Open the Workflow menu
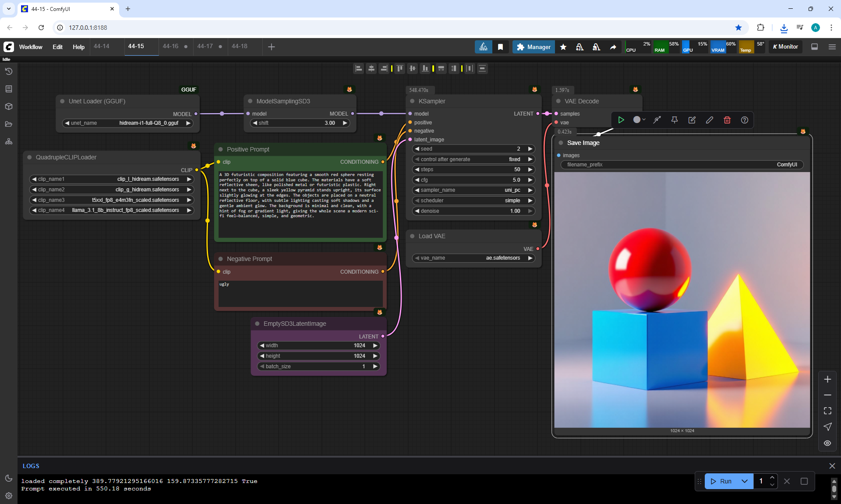841x504 pixels. click(31, 47)
